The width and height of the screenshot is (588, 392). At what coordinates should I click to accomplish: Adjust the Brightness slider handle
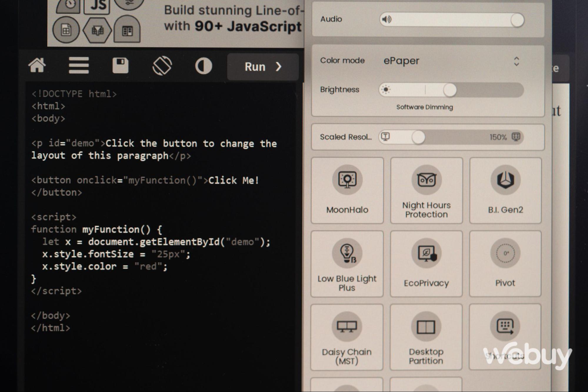[x=450, y=90]
